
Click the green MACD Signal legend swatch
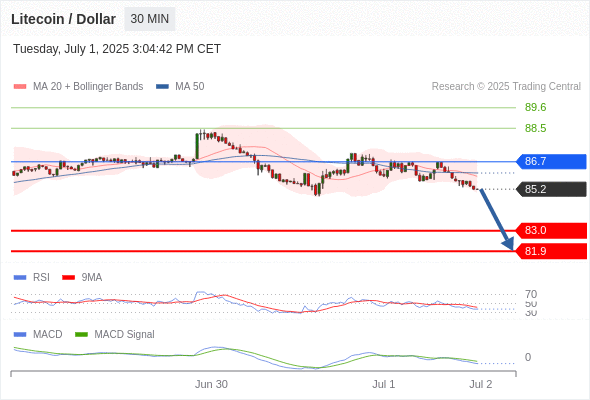click(x=81, y=335)
